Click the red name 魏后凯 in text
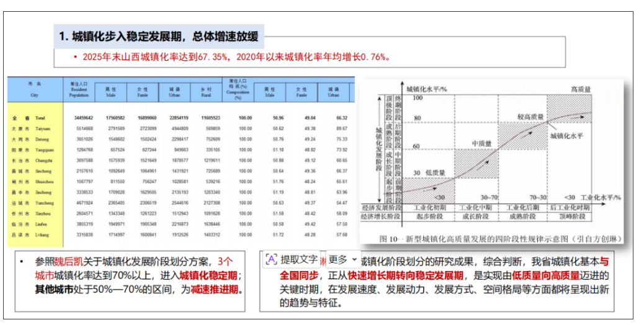Image resolution: width=644 pixels, height=325 pixels. click(69, 261)
